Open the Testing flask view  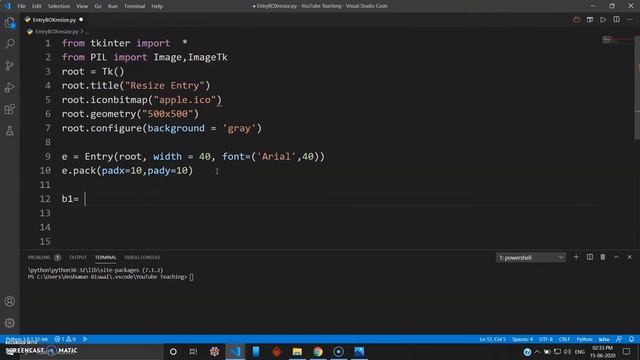tap(10, 131)
